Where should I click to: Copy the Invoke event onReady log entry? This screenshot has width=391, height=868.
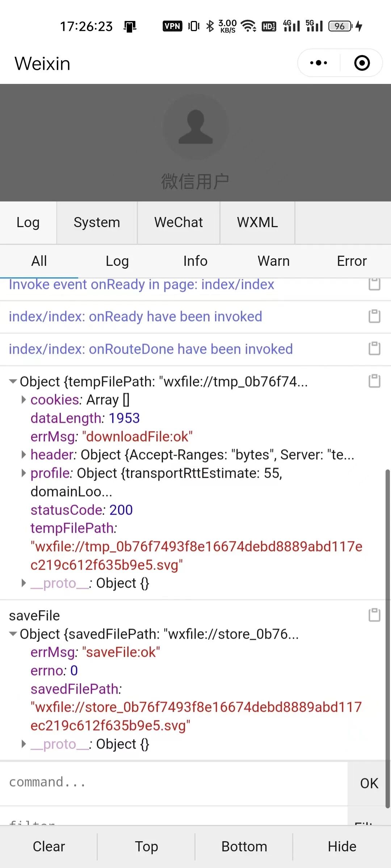pyautogui.click(x=374, y=284)
